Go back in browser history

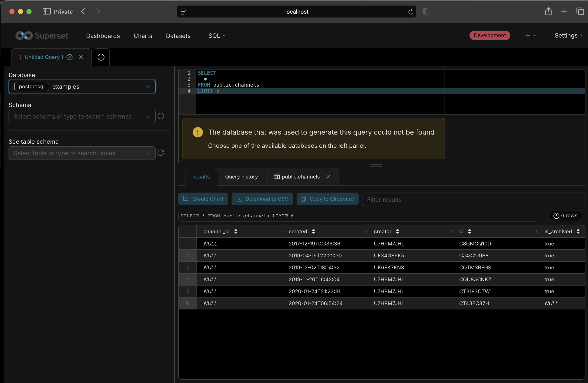[83, 11]
